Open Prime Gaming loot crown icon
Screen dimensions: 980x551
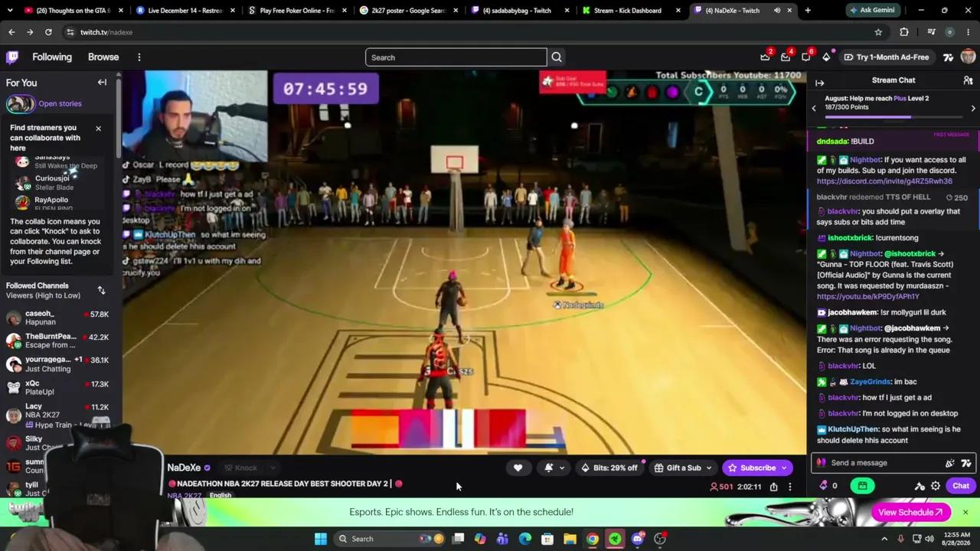click(765, 57)
